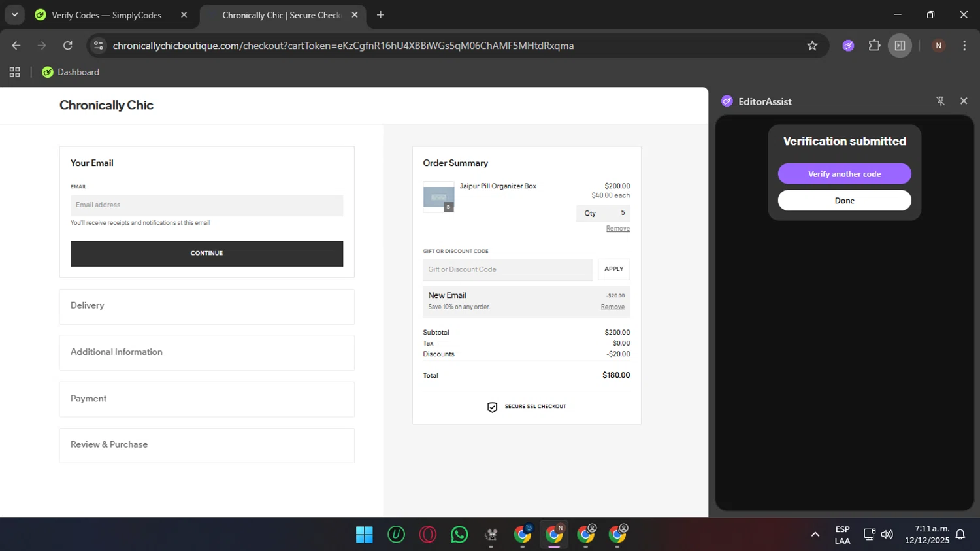Viewport: 980px width, 551px height.
Task: Click Verify another code button
Action: click(x=844, y=174)
